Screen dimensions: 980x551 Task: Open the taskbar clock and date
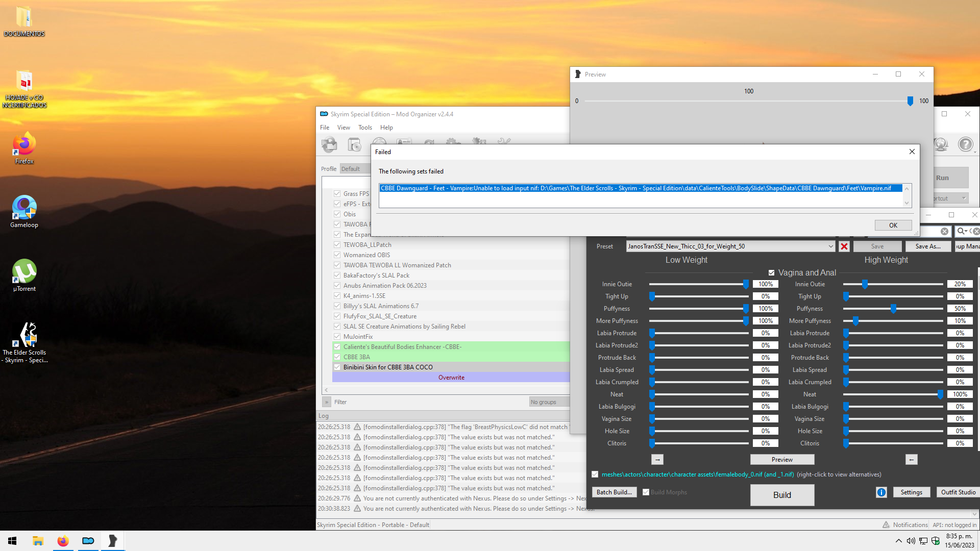[x=959, y=541]
